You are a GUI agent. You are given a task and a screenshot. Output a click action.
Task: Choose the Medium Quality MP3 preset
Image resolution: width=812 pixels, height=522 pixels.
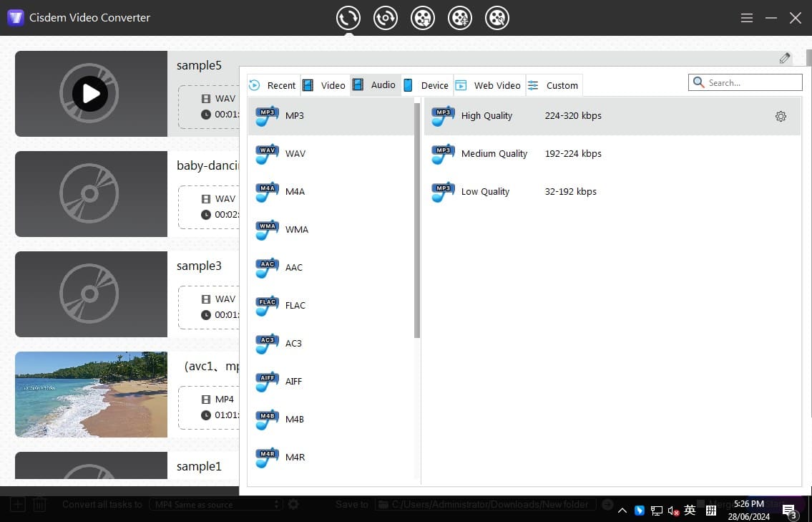click(494, 154)
